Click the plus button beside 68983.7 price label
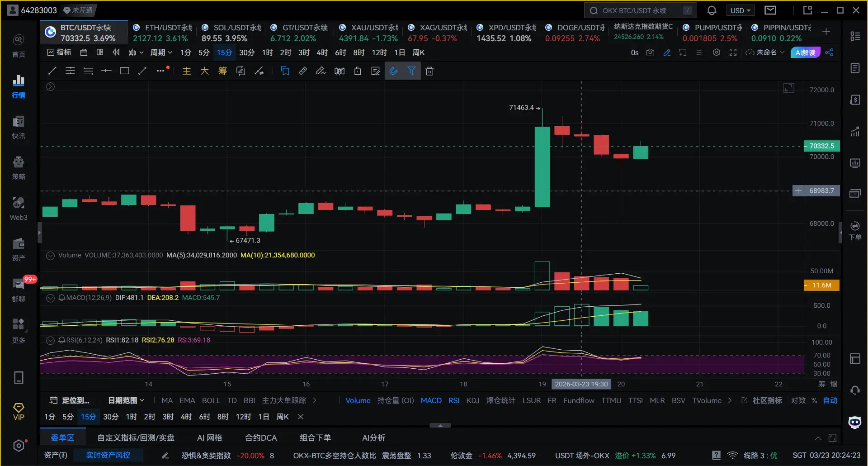This screenshot has height=466, width=868. point(798,191)
